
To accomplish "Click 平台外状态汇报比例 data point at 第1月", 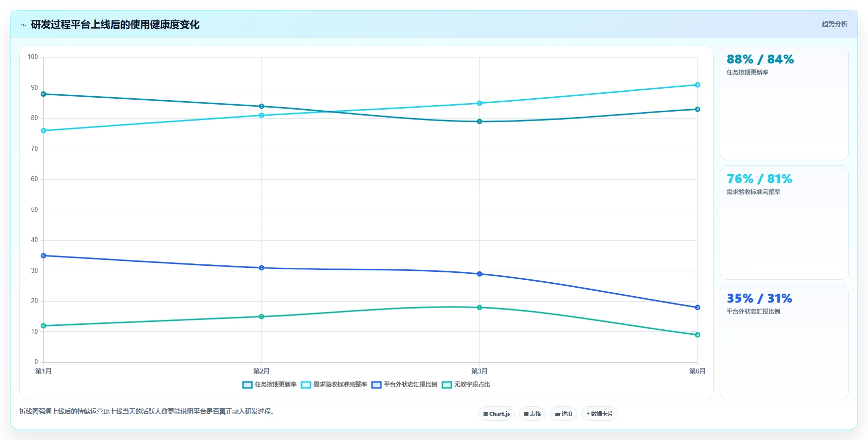I will coord(44,255).
